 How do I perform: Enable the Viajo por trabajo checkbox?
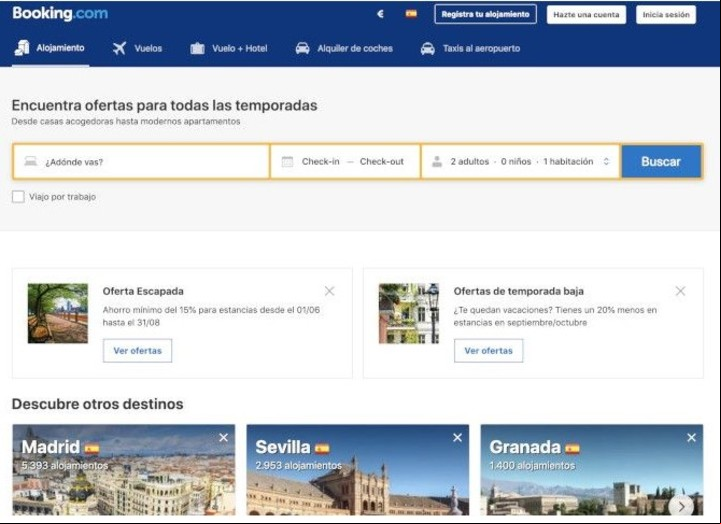(x=18, y=197)
